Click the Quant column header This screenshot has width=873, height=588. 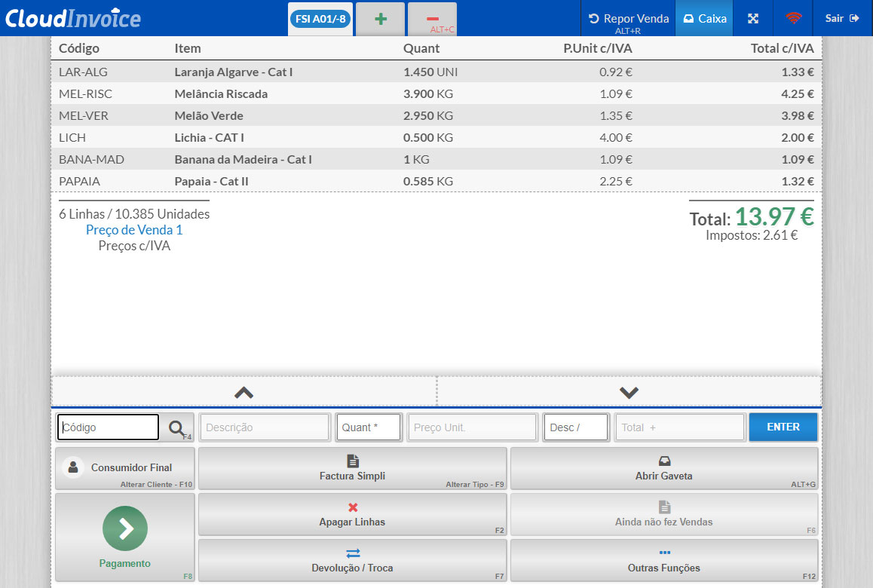421,48
